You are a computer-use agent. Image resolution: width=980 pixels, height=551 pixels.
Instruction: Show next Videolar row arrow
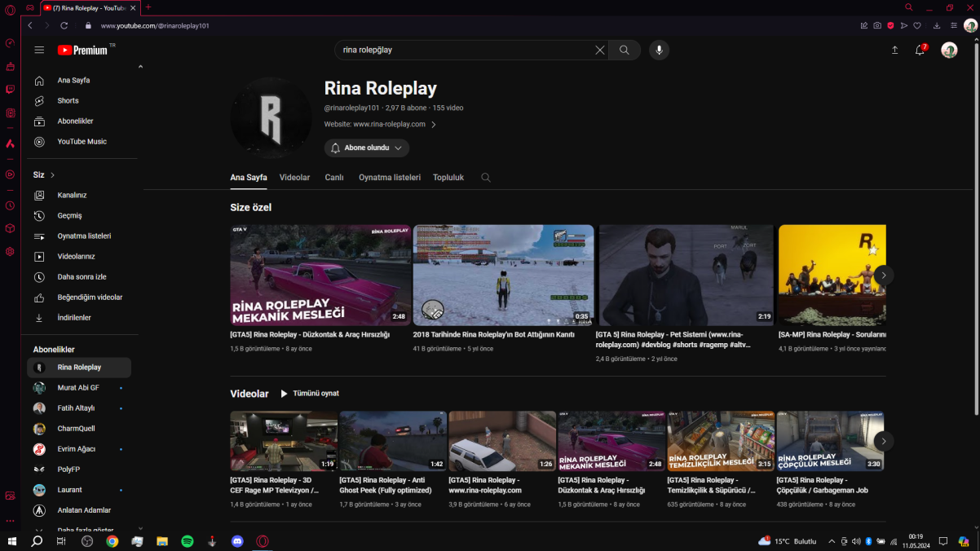coord(883,441)
